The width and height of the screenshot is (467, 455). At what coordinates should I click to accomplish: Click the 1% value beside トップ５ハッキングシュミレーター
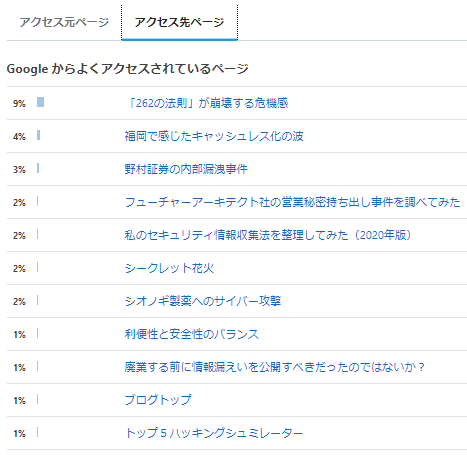click(x=19, y=434)
